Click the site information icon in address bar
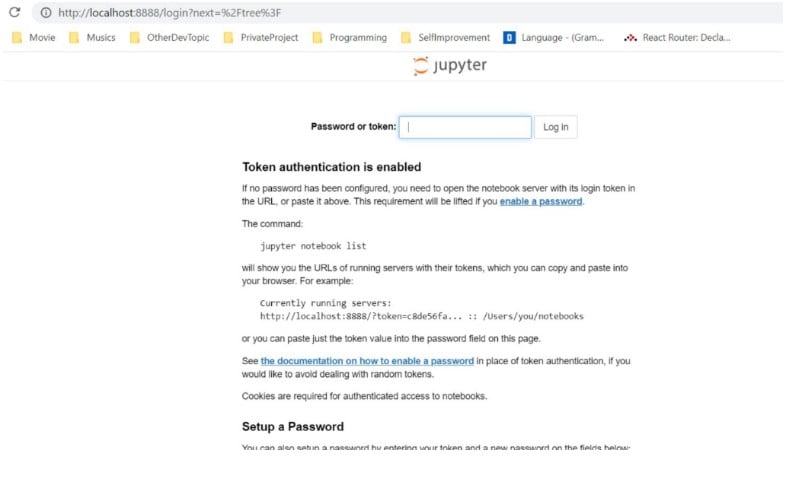The width and height of the screenshot is (807, 482). click(x=46, y=12)
